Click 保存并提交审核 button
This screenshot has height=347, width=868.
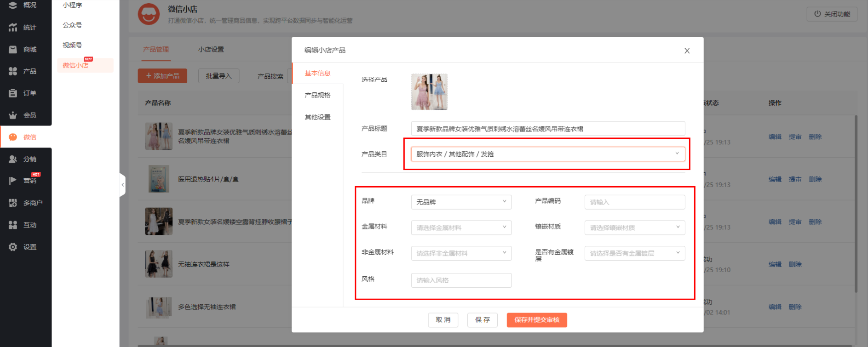[x=537, y=320]
